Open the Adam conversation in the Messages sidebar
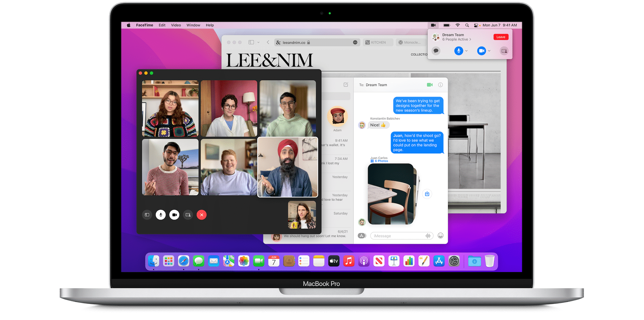The image size is (644, 320). click(x=337, y=119)
